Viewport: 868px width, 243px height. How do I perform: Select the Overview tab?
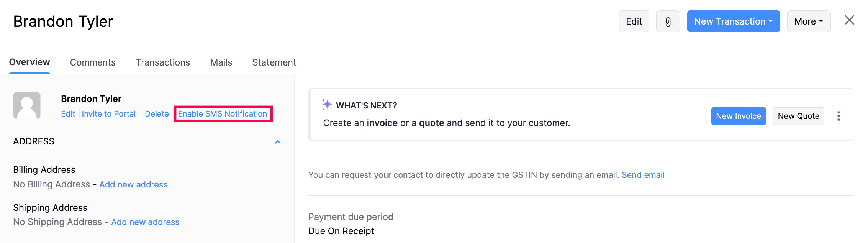point(29,62)
